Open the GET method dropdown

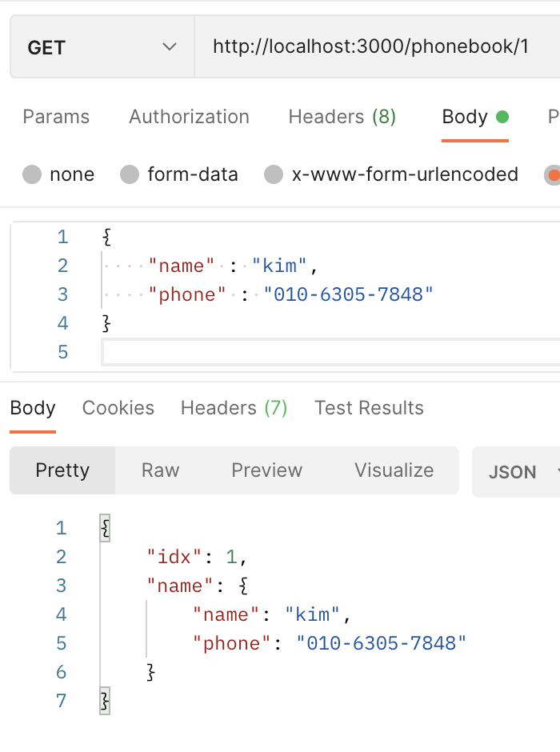tap(102, 46)
